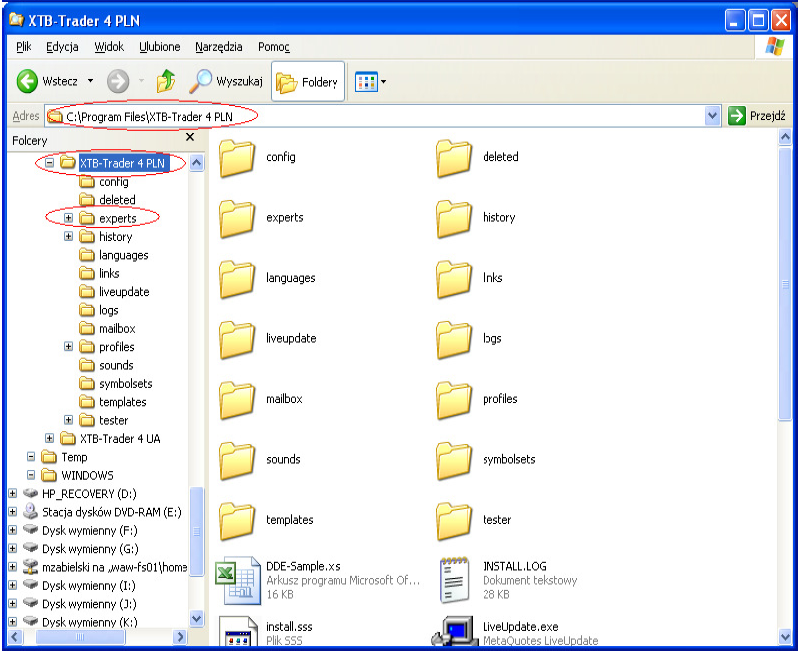Select the HP_RECOVERY (D:) drive icon
Viewport: 800px width, 652px height.
point(30,494)
